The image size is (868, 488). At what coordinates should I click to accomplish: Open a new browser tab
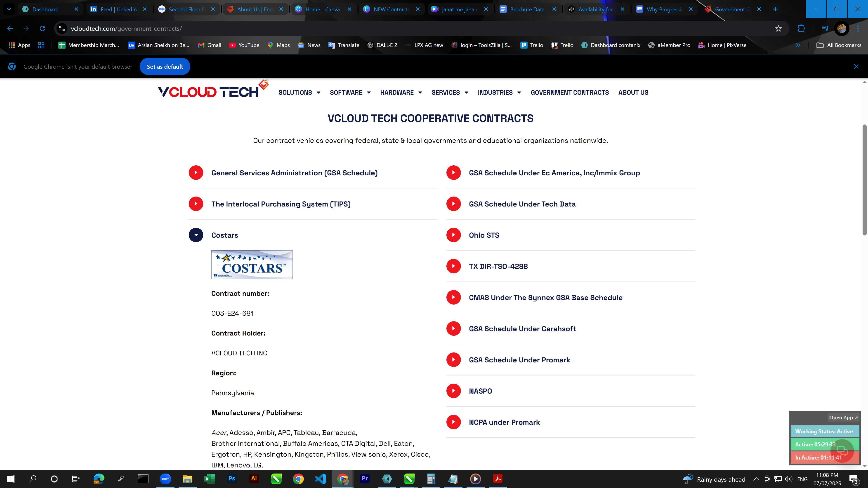[775, 9]
